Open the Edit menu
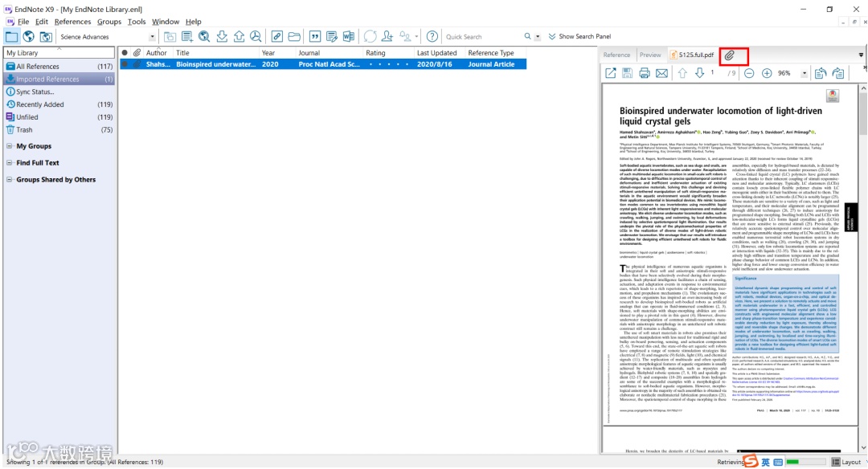 pos(42,22)
